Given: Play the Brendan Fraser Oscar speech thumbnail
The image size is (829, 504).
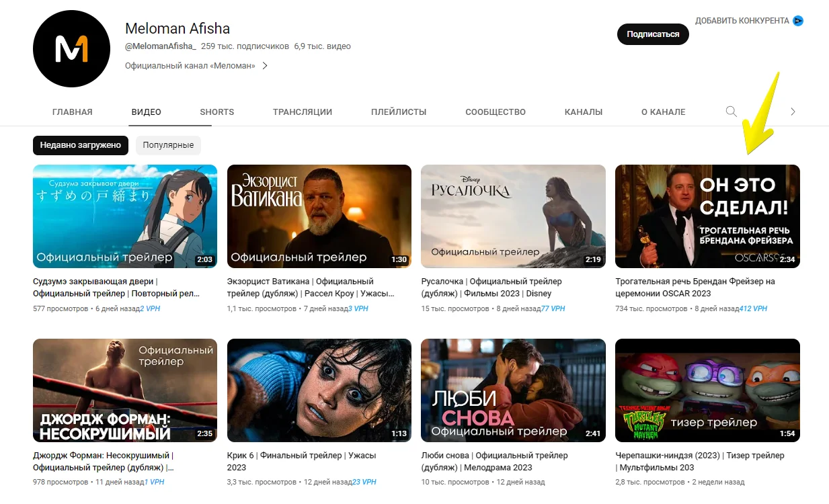Looking at the screenshot, I should [707, 216].
